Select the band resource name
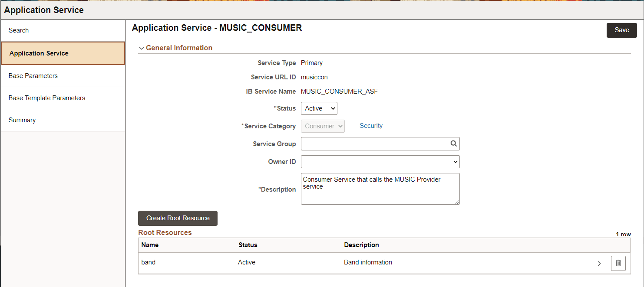This screenshot has height=287, width=644. coord(148,262)
